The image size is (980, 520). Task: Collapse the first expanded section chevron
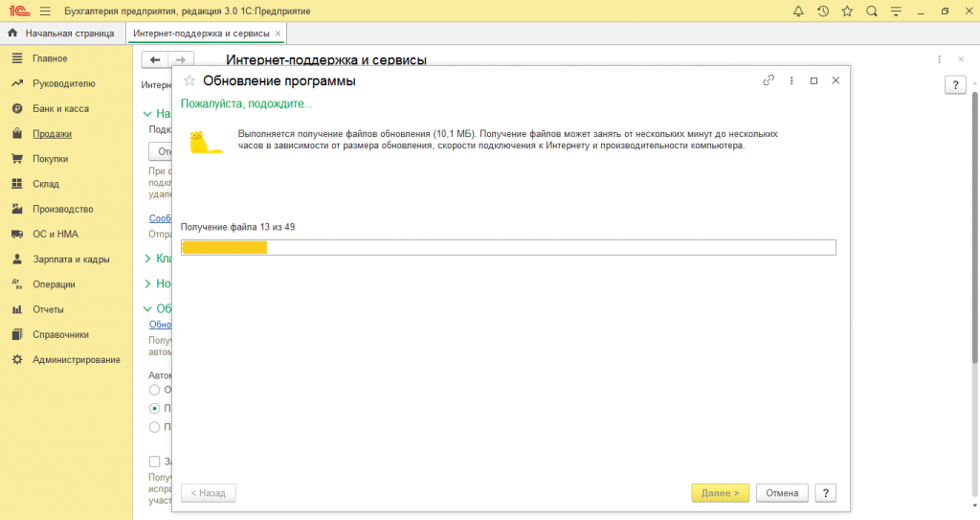click(147, 113)
